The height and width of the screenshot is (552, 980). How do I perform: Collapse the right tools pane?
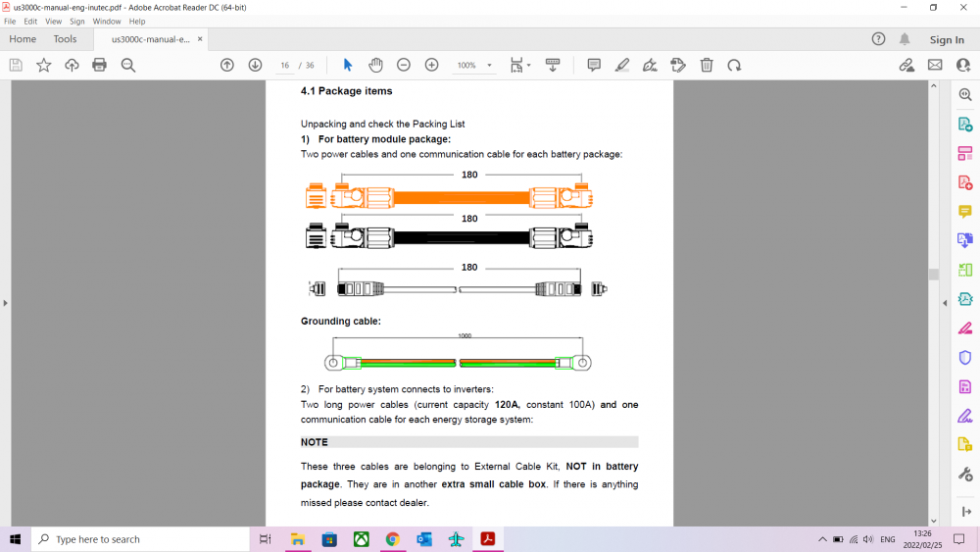point(945,303)
